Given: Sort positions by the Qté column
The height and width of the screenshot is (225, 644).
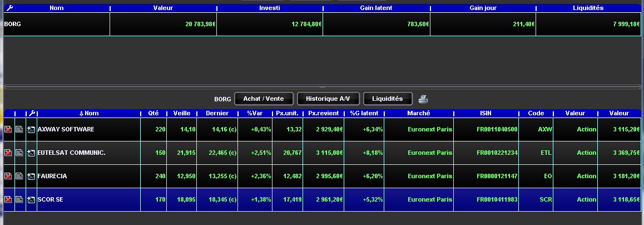Looking at the screenshot, I should pyautogui.click(x=153, y=113).
